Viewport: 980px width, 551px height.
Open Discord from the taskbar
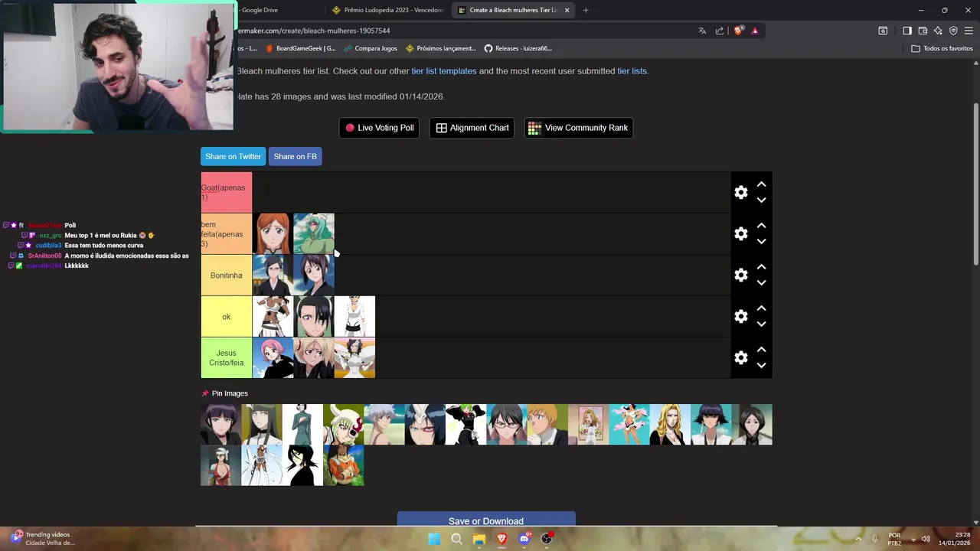pos(524,539)
